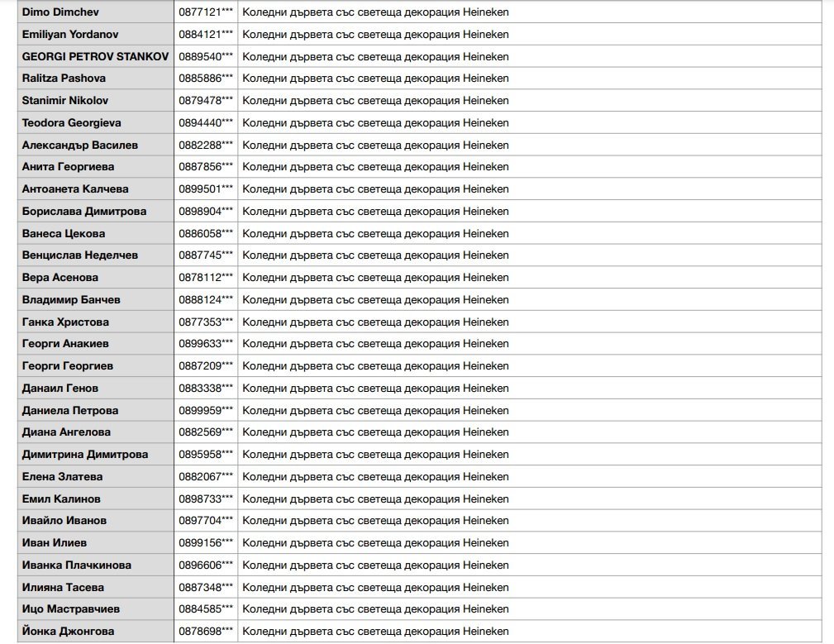Click the name Dimo Dimchev
834x644 pixels.
pos(60,12)
